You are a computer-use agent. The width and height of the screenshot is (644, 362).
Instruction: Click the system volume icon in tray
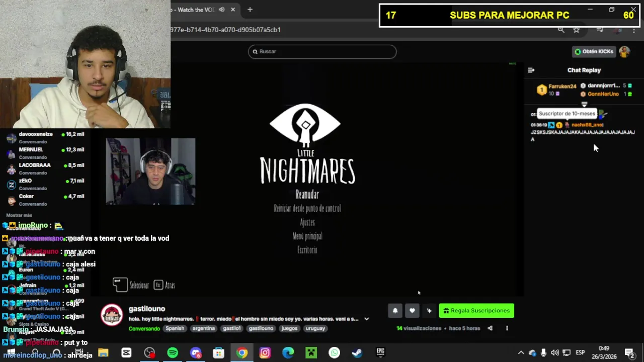[x=555, y=353]
